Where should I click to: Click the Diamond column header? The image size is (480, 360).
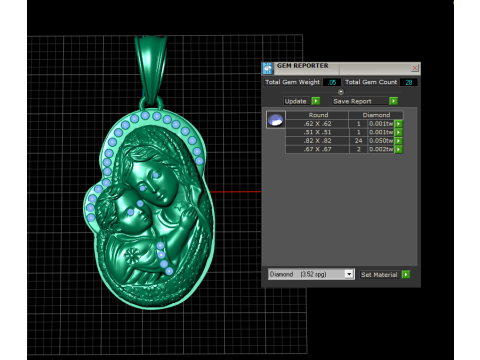click(376, 115)
